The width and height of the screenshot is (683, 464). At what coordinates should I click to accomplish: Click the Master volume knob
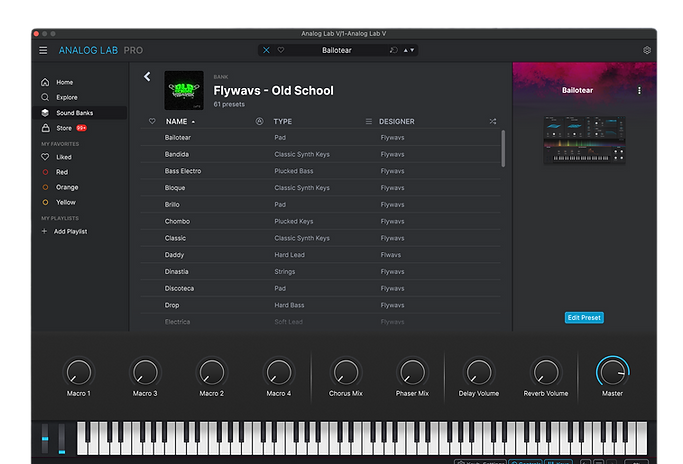(x=612, y=373)
